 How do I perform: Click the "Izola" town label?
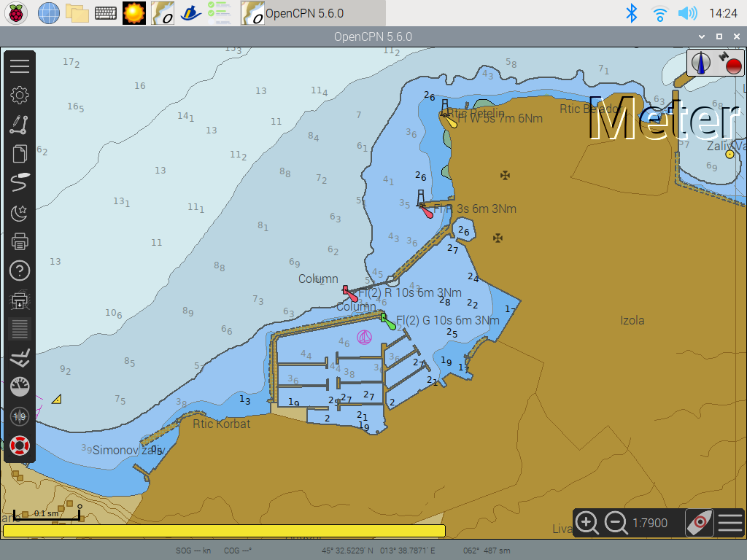click(632, 321)
